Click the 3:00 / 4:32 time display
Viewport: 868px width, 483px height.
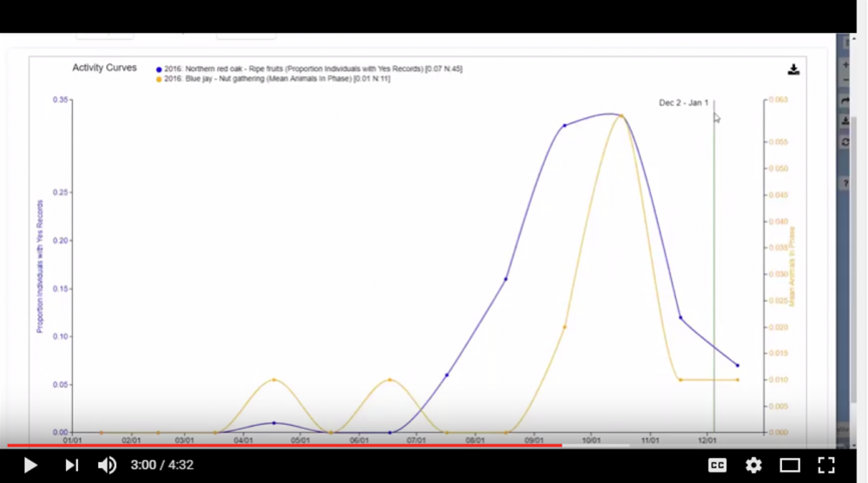162,466
